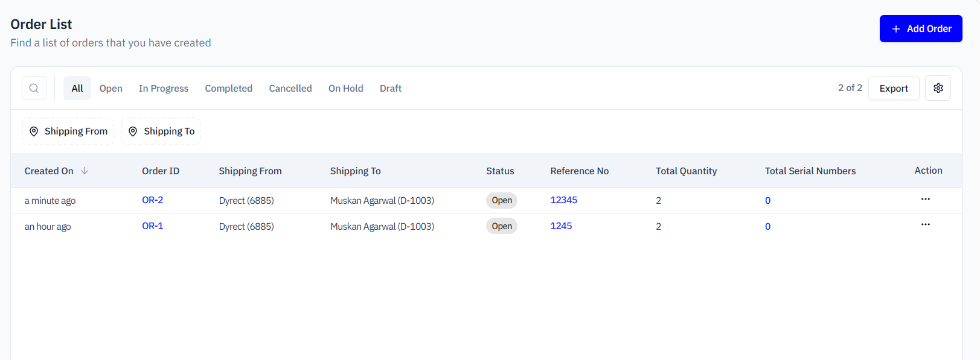Open action menu for order OR-2

tap(925, 199)
